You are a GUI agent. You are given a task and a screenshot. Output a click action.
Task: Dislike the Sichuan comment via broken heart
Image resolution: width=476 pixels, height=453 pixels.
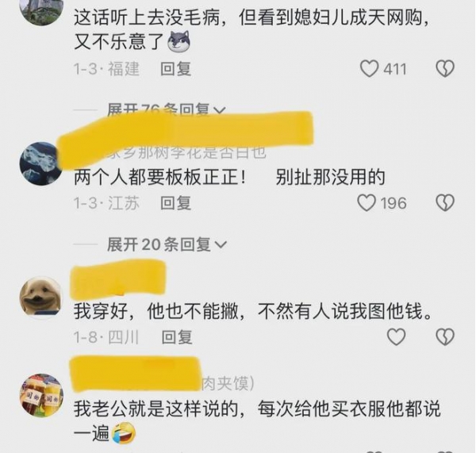coord(445,336)
